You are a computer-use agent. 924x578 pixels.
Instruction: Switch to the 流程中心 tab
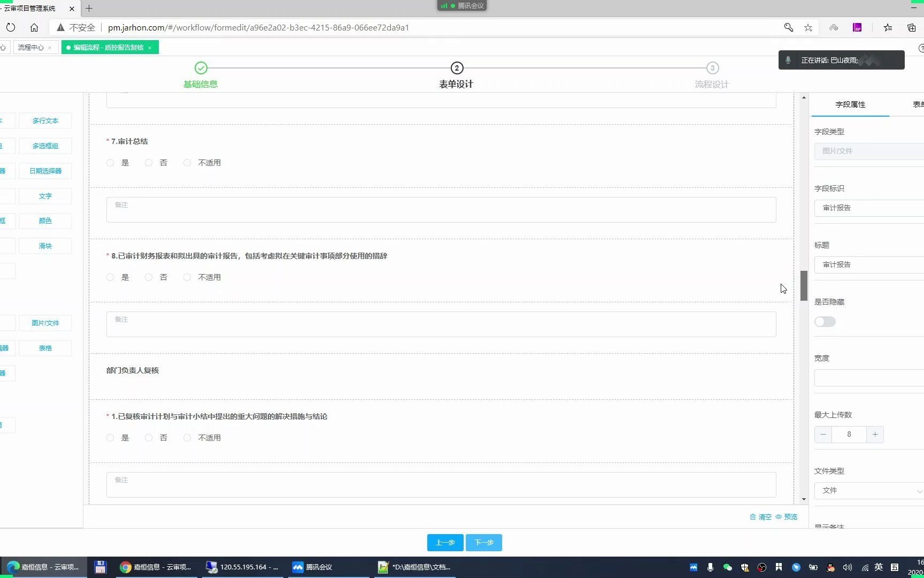(x=31, y=48)
